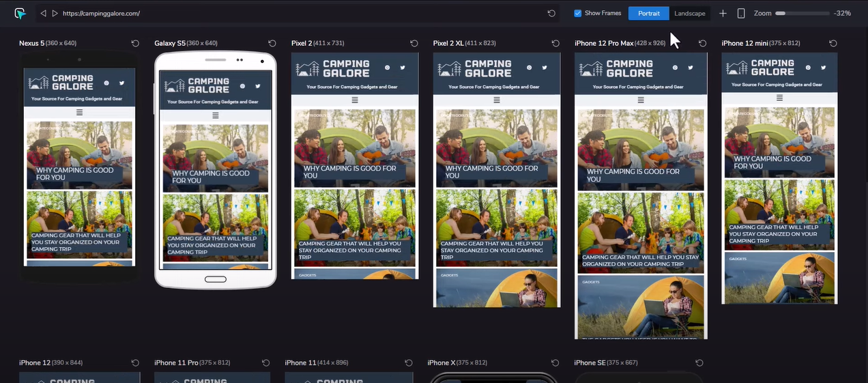Click the iPhone 11 Pro device label
Screen dimensions: 868x383
[x=192, y=363]
